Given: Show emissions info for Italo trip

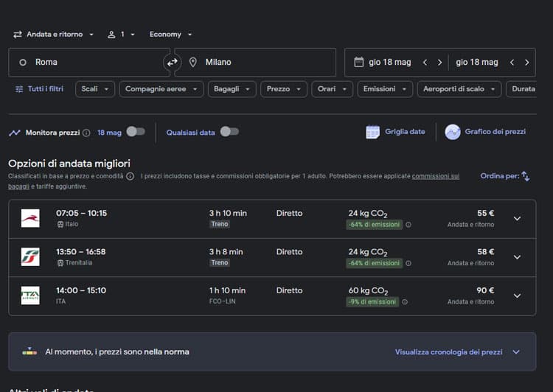Looking at the screenshot, I should [x=408, y=225].
